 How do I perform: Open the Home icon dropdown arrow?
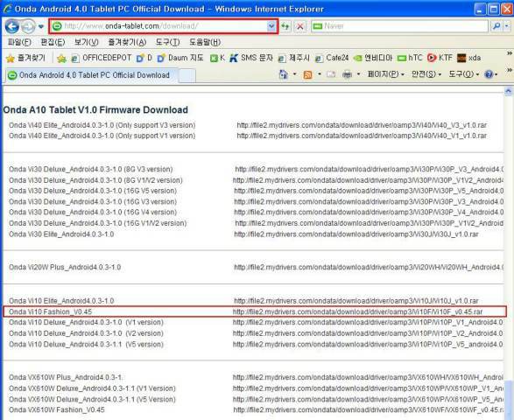pyautogui.click(x=294, y=74)
